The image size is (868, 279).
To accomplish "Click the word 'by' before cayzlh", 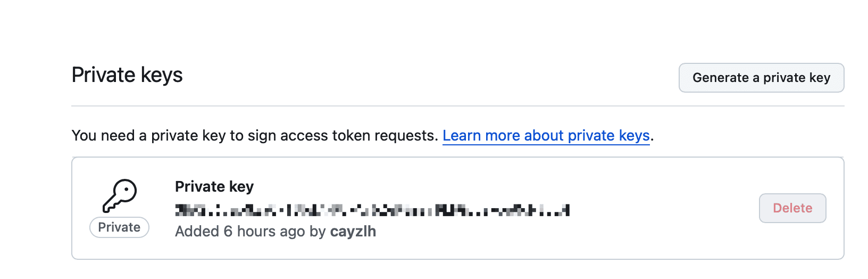I will tap(317, 232).
